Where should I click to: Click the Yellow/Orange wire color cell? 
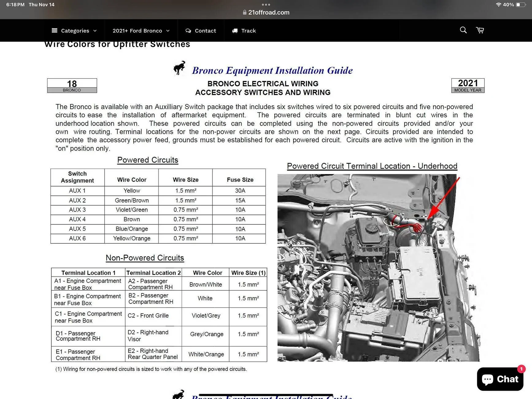click(x=132, y=238)
